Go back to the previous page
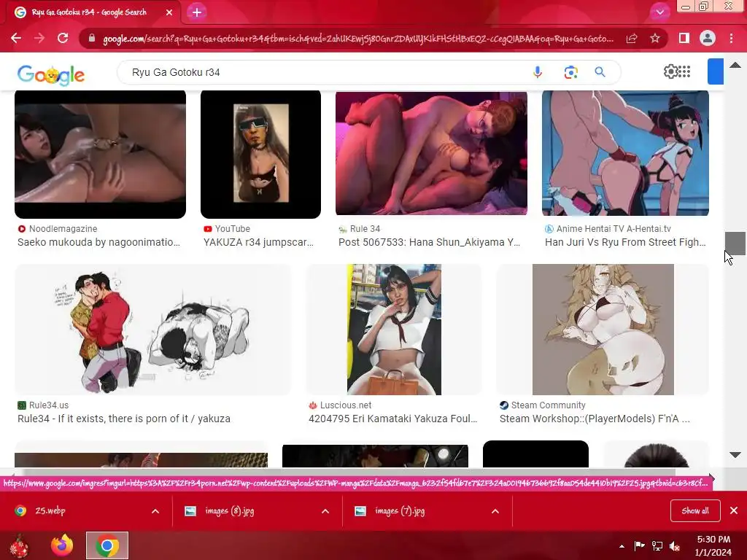The image size is (747, 560). [16, 38]
